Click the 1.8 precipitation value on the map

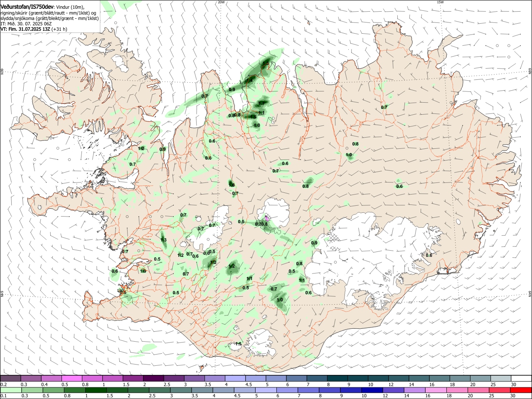[232, 185]
